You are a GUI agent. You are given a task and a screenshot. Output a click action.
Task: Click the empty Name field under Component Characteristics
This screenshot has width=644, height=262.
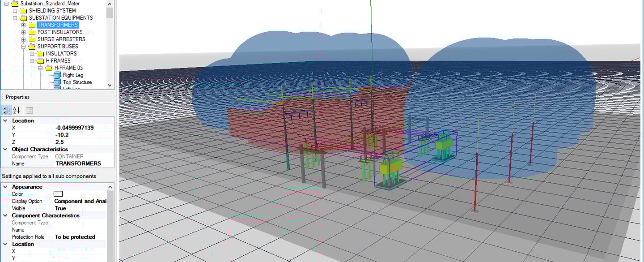coord(80,230)
